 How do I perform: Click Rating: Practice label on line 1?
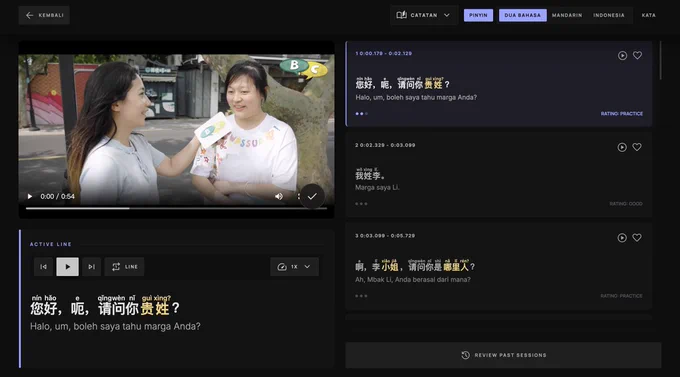coord(622,114)
